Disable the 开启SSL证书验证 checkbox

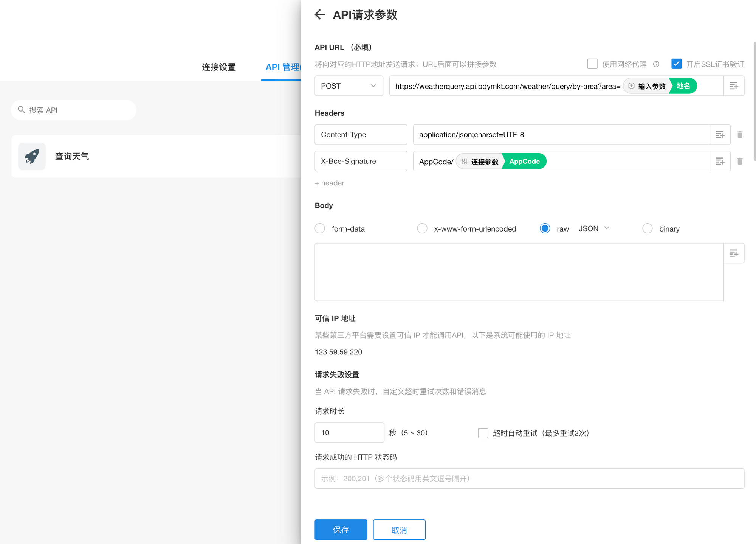pyautogui.click(x=676, y=64)
